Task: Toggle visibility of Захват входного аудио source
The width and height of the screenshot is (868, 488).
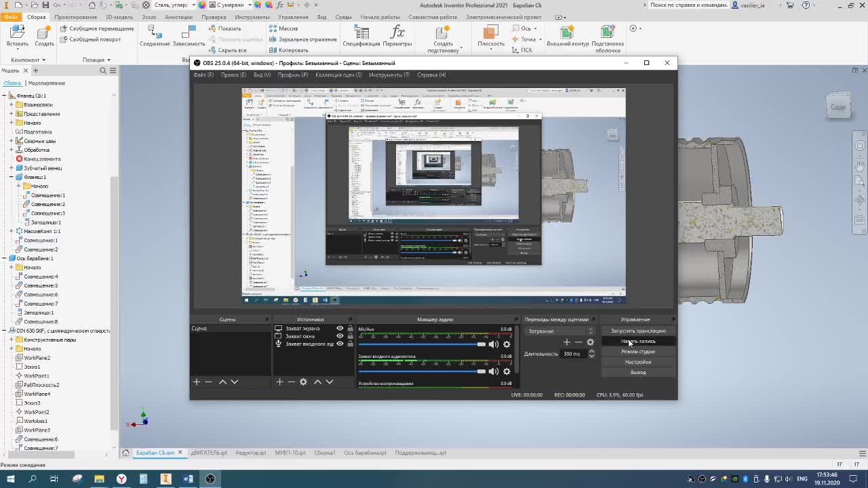Action: 340,344
